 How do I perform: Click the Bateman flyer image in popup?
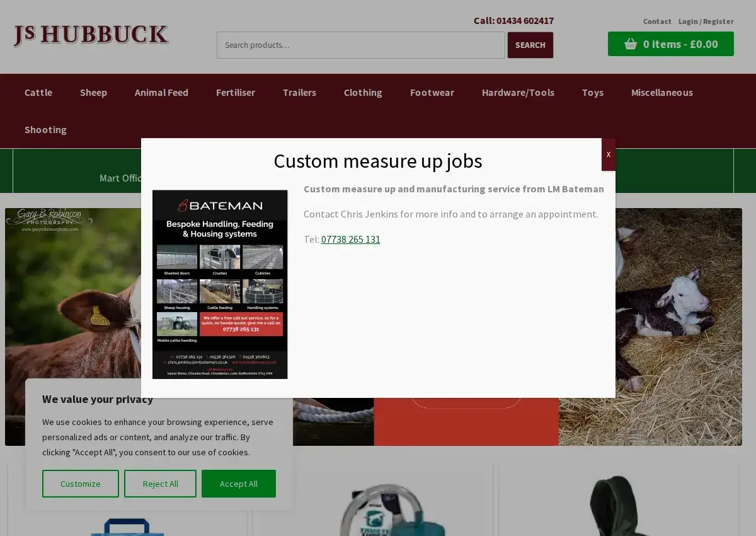pyautogui.click(x=220, y=284)
